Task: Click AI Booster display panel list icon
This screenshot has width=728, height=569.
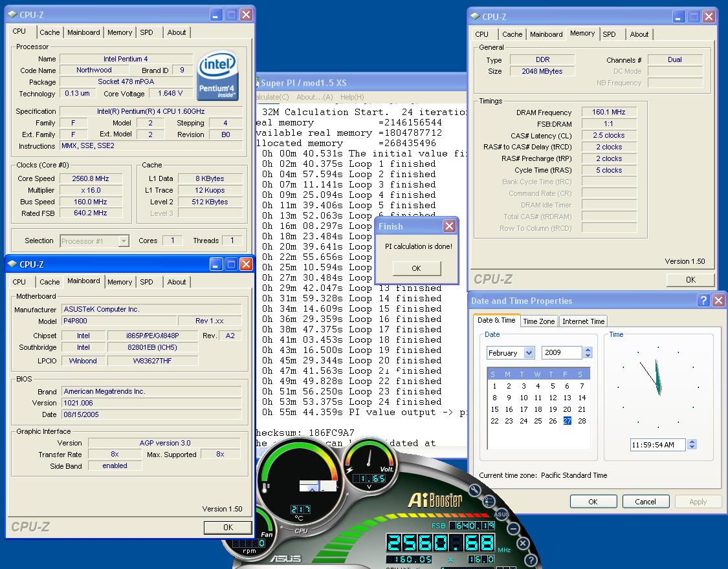Action: tap(489, 500)
